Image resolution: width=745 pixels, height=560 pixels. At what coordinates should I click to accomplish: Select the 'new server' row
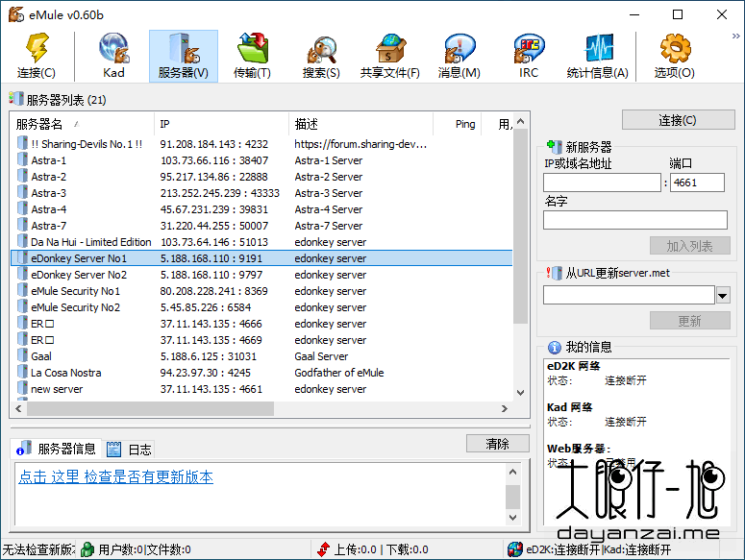(x=261, y=389)
